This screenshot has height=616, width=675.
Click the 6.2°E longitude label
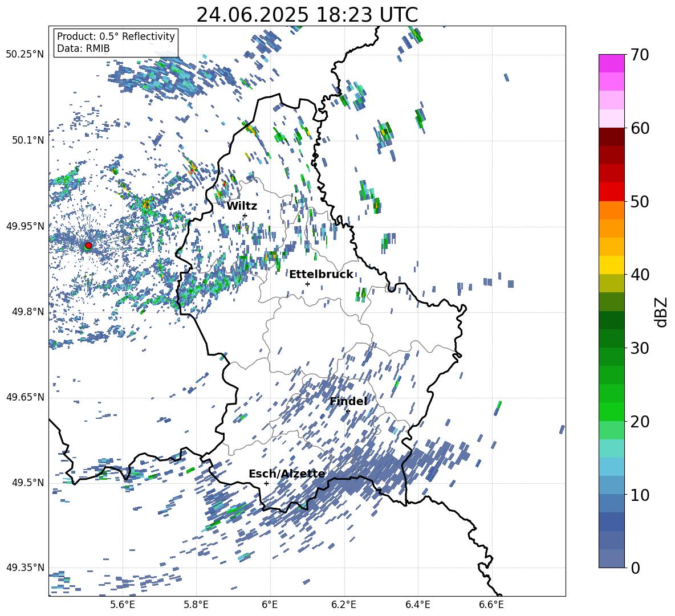344,605
